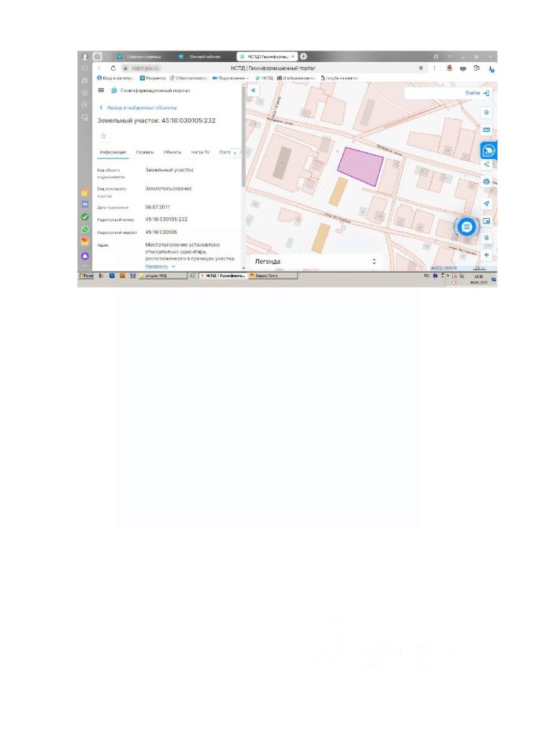Open the WhatsApp icon in browser sidebar
Image resolution: width=534 pixels, height=756 pixels.
(x=85, y=229)
